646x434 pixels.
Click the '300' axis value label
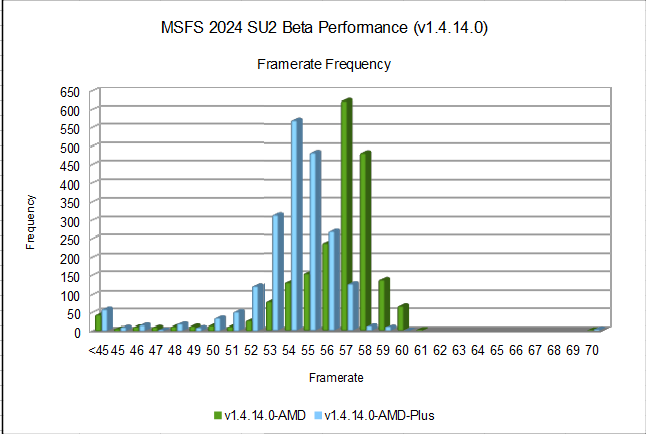[70, 222]
